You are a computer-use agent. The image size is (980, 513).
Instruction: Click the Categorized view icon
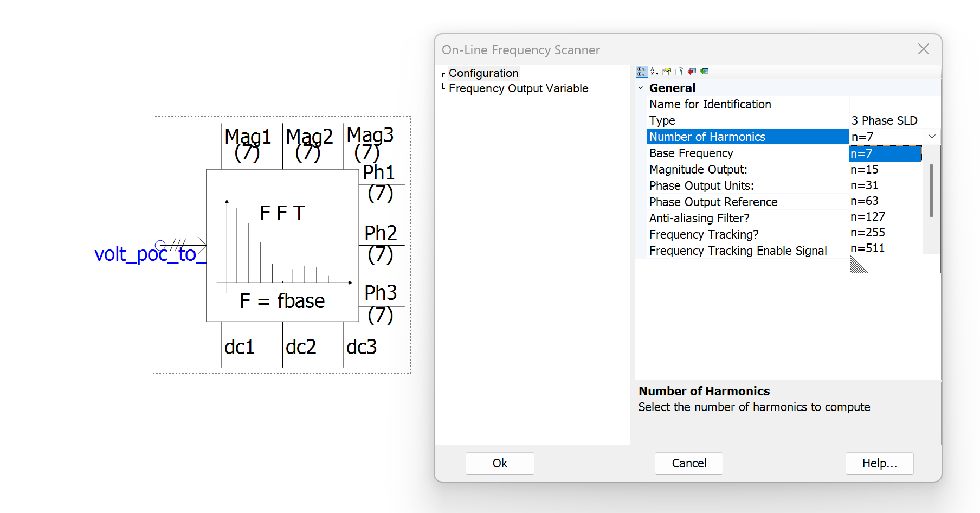click(642, 72)
